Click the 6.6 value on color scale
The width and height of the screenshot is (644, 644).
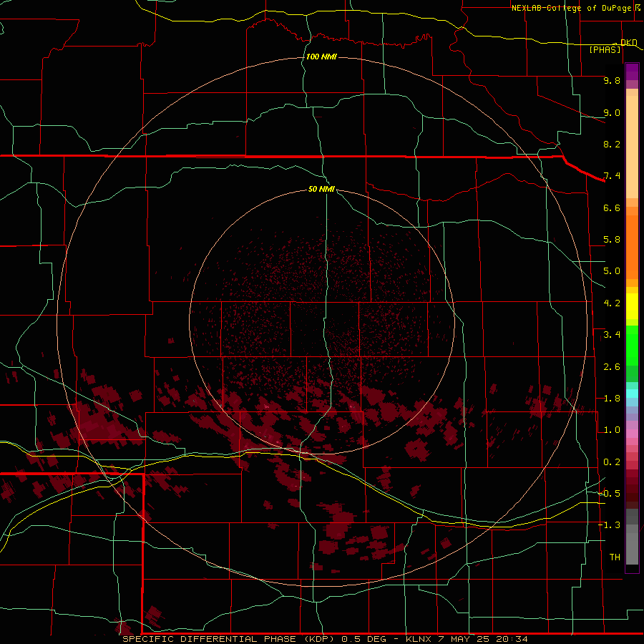[x=612, y=208]
